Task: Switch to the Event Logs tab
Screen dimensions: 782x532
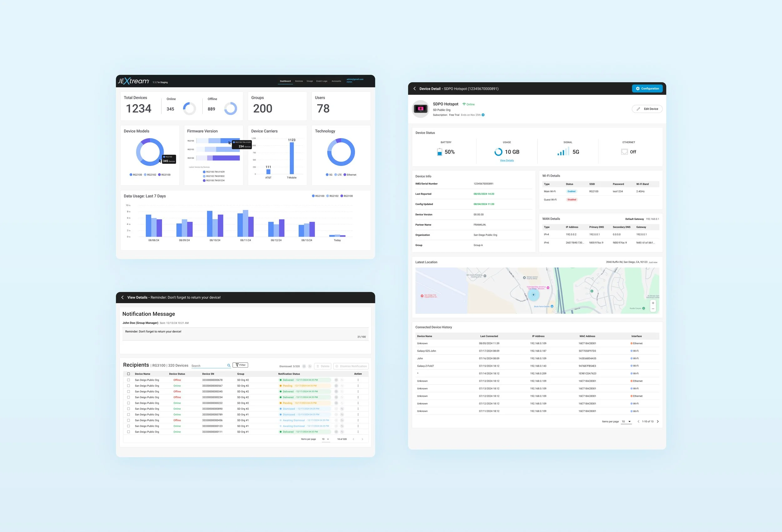Action: [321, 81]
